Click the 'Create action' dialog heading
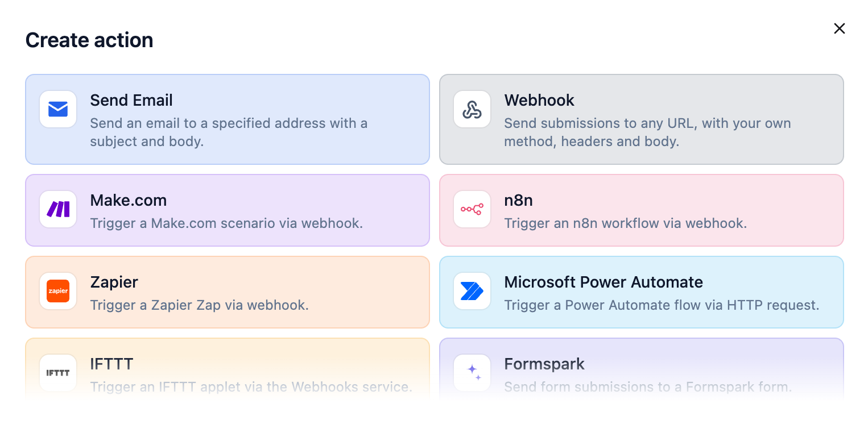 [89, 40]
